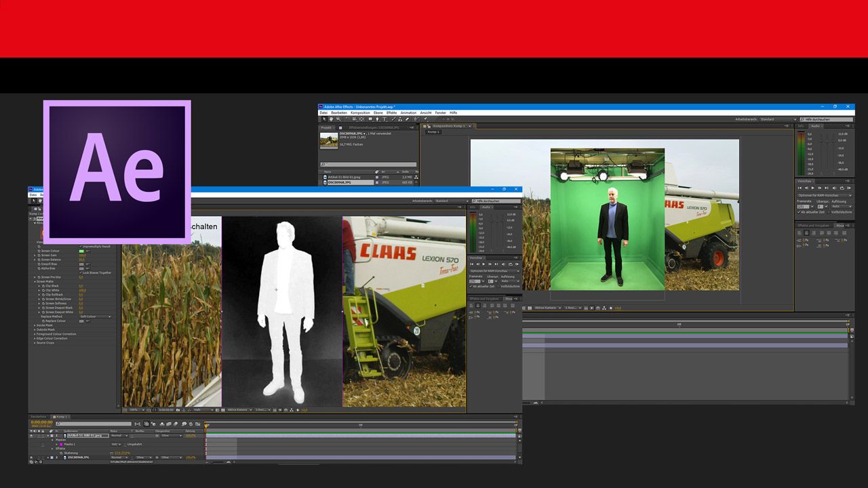Select the Pen tool

point(378,119)
